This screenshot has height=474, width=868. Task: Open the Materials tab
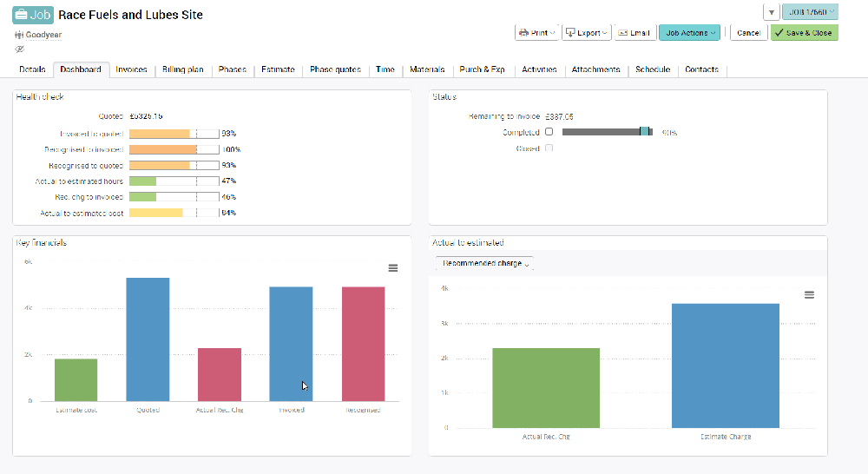pyautogui.click(x=427, y=69)
